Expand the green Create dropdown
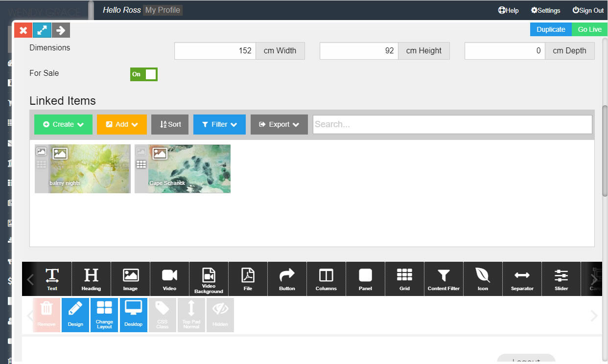 (x=63, y=124)
